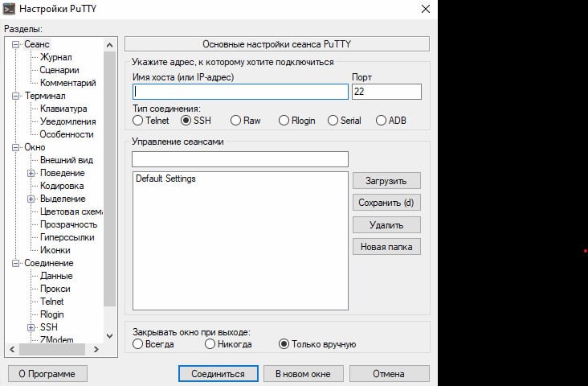Click tree horizontal scrollbar right arrow
The height and width of the screenshot is (386, 588).
coord(96,349)
